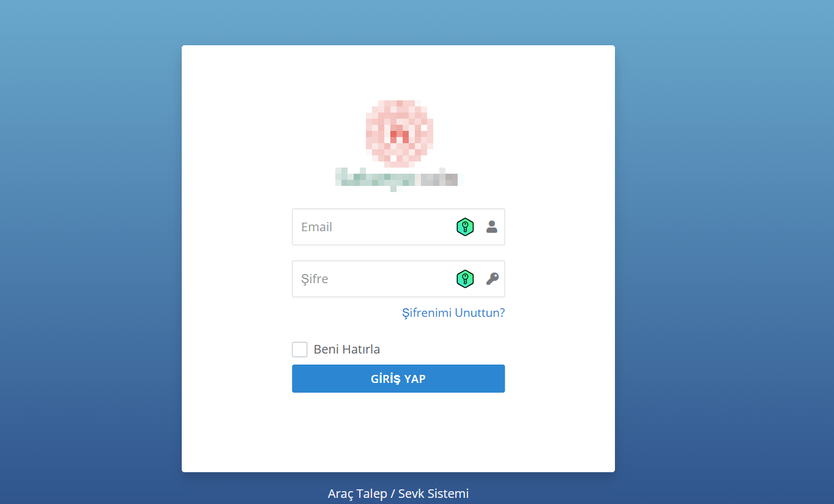This screenshot has height=504, width=834.
Task: Click the key icon in Şifre field
Action: click(492, 279)
